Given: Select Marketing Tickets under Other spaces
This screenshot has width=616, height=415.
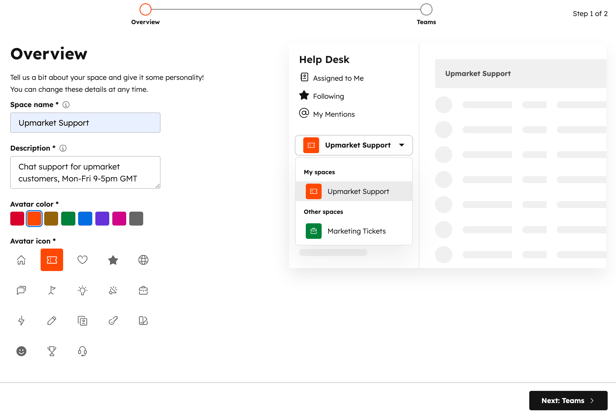Looking at the screenshot, I should tap(355, 231).
